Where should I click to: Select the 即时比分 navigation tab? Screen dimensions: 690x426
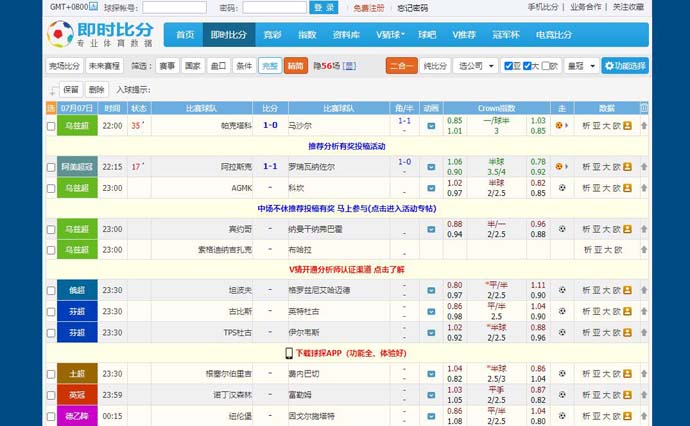coord(228,35)
